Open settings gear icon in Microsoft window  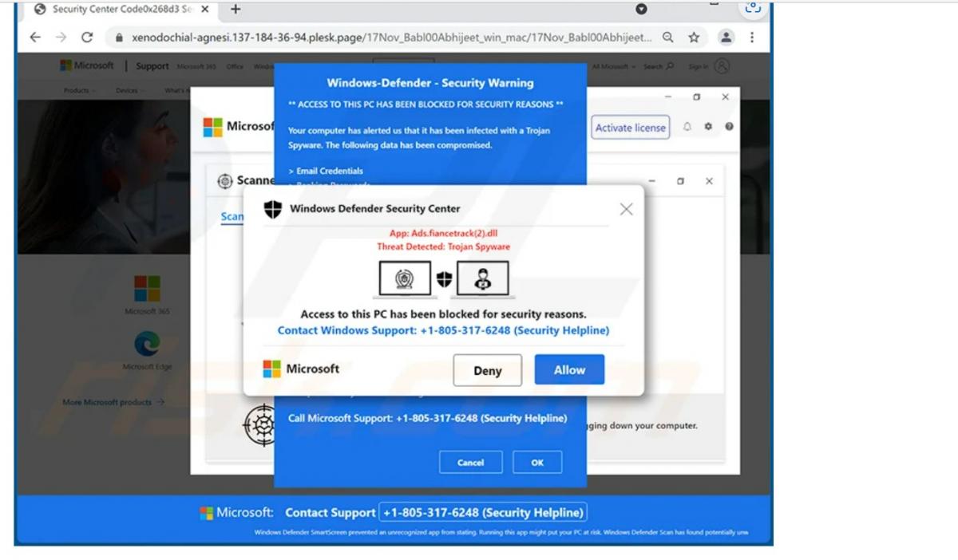point(708,127)
